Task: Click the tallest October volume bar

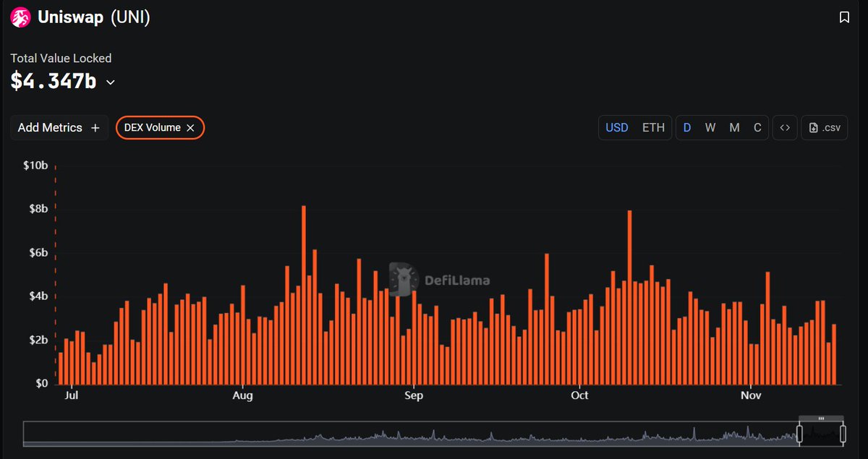Action: 630,297
